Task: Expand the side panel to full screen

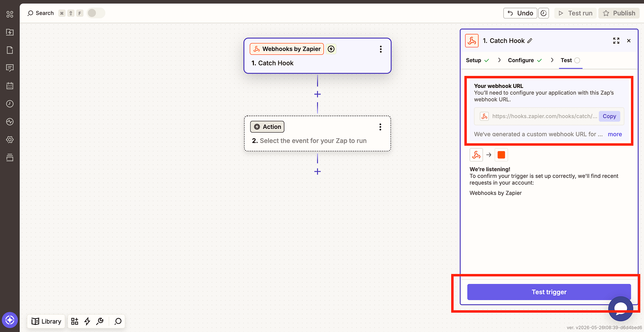Action: 616,41
